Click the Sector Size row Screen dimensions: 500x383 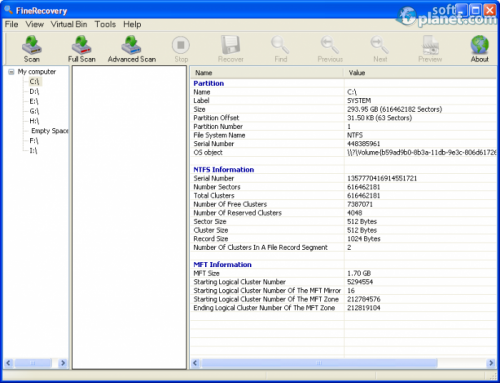point(343,222)
